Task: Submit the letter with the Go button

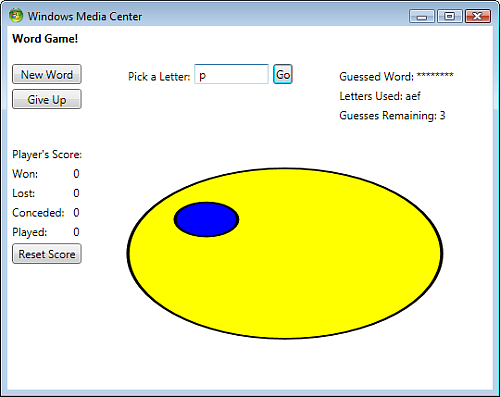Action: tap(283, 74)
